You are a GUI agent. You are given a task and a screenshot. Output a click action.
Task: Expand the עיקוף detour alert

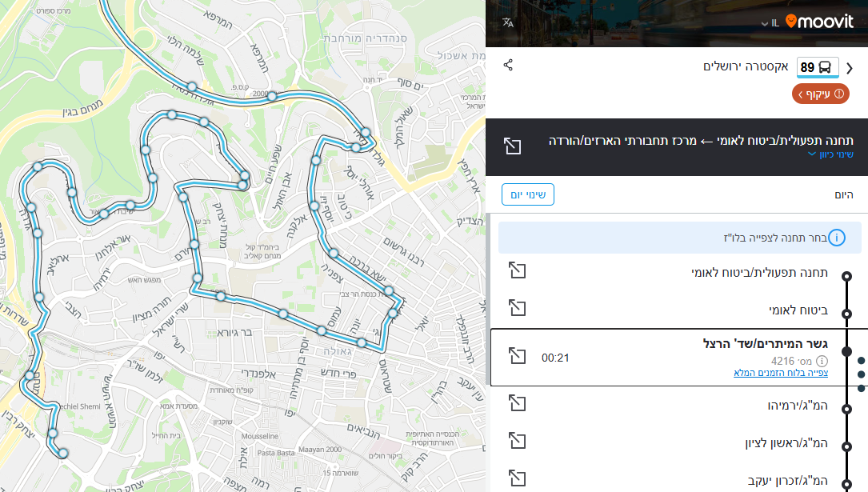coord(821,94)
